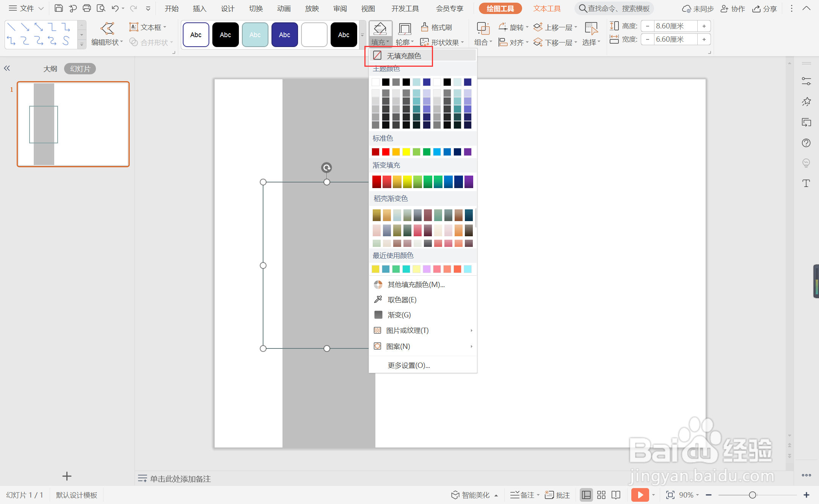This screenshot has height=504, width=819.
Task: Select the eyedropper 取色器 tool
Action: pos(402,300)
